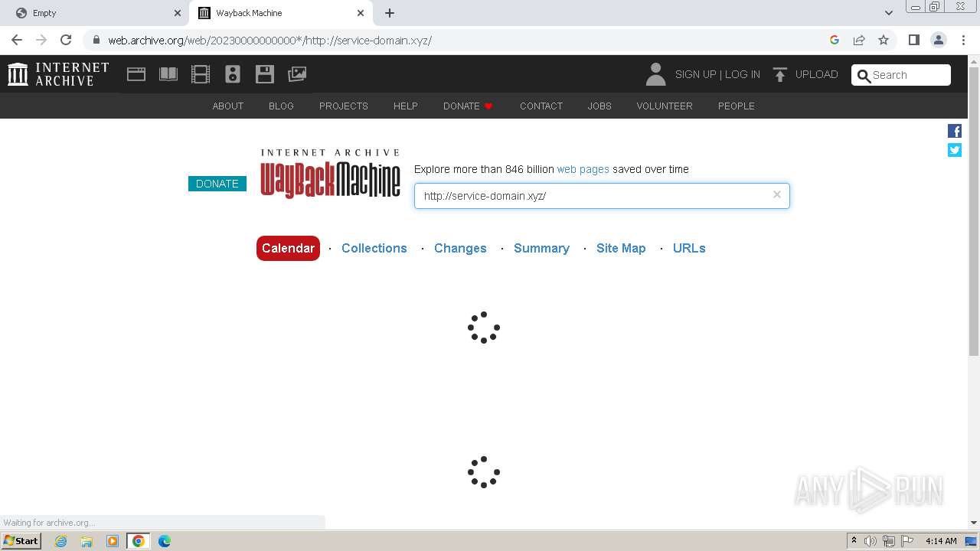Click the share page icon in address bar
The height and width of the screenshot is (551, 980).
pos(859,40)
